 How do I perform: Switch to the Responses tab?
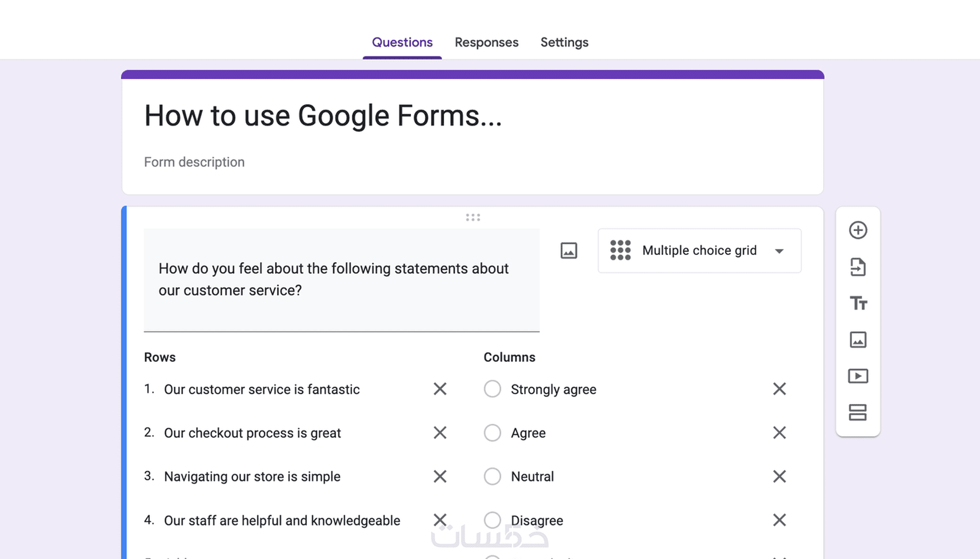[486, 42]
